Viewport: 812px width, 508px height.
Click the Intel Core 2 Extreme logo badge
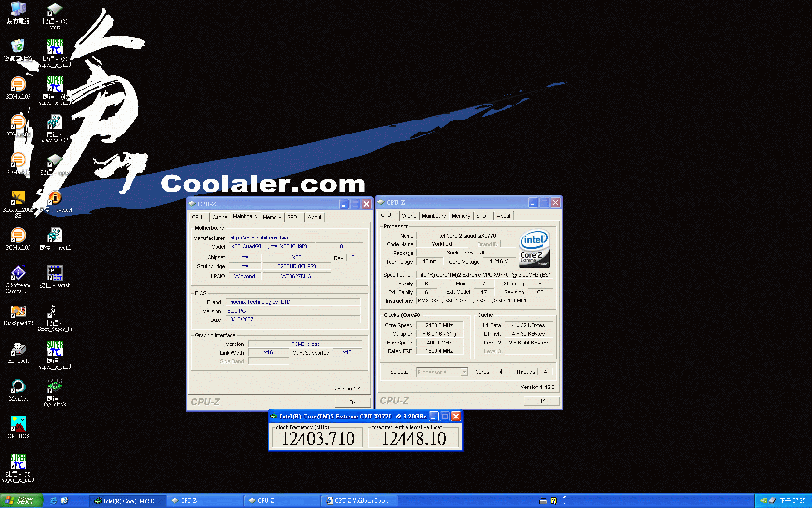point(534,248)
